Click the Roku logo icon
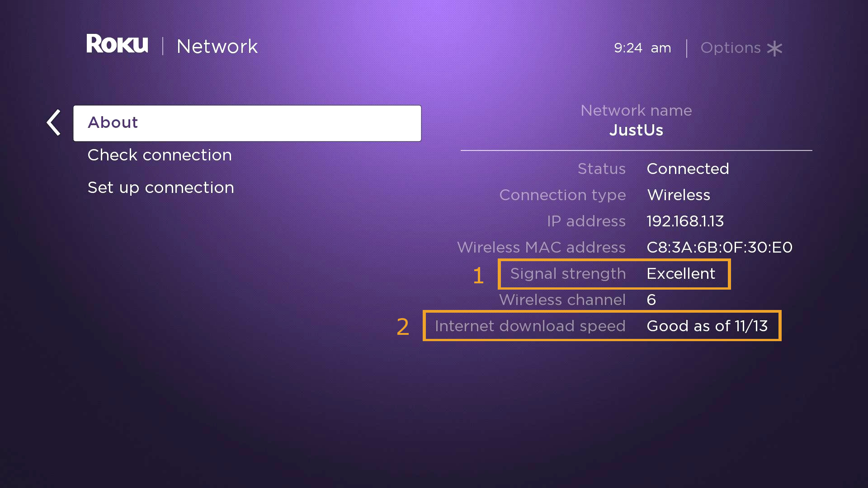 [x=114, y=47]
